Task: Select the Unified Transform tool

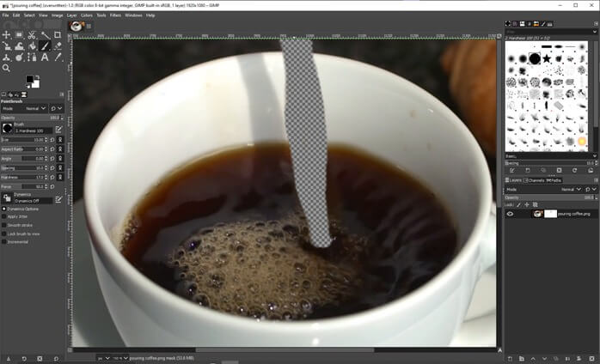Action: tap(6, 46)
